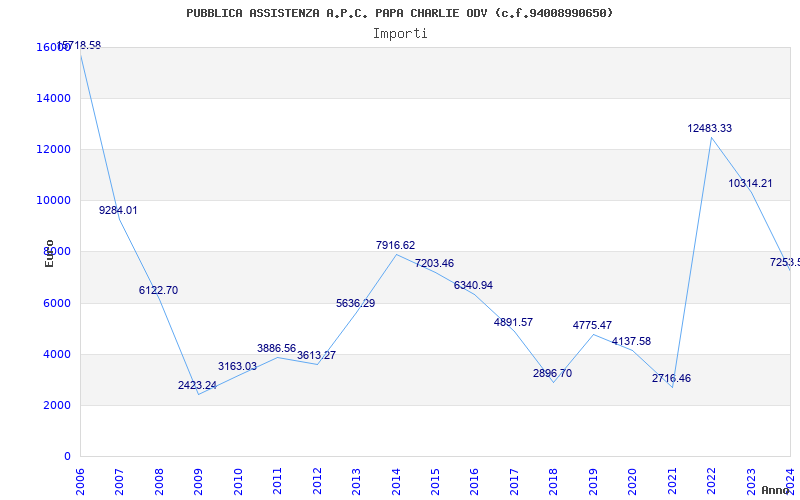800x500 pixels.
Task: Click the x-axis year 2011
Action: tap(278, 482)
